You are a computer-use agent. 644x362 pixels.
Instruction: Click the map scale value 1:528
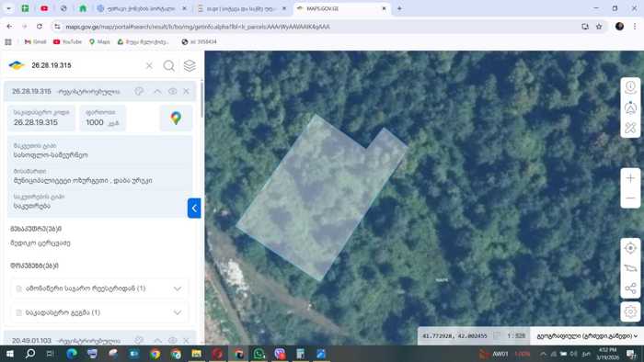516,335
